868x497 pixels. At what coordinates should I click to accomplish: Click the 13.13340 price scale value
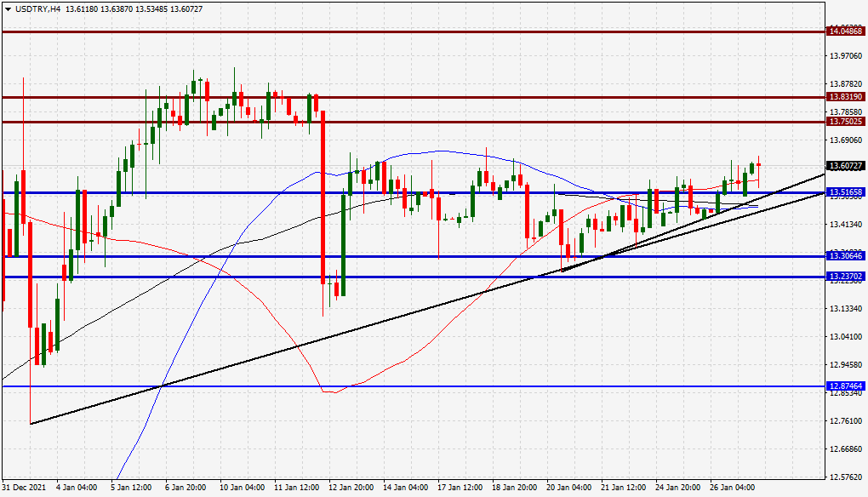pyautogui.click(x=846, y=308)
